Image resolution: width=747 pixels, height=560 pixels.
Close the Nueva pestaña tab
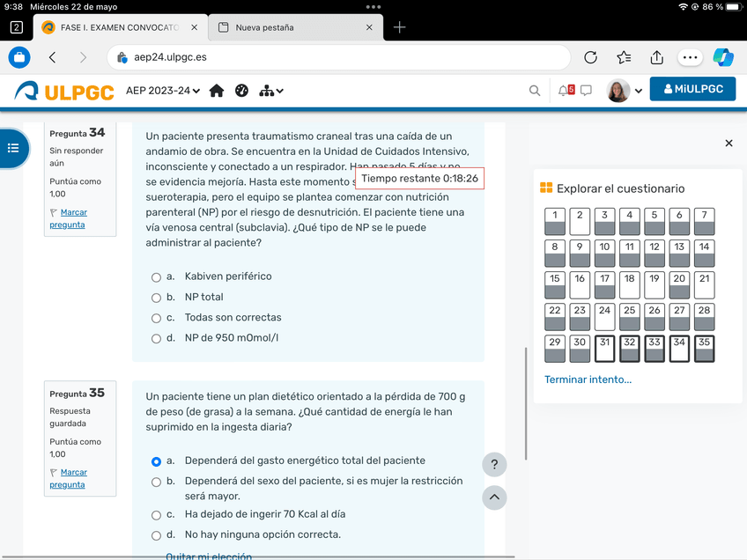pyautogui.click(x=369, y=27)
